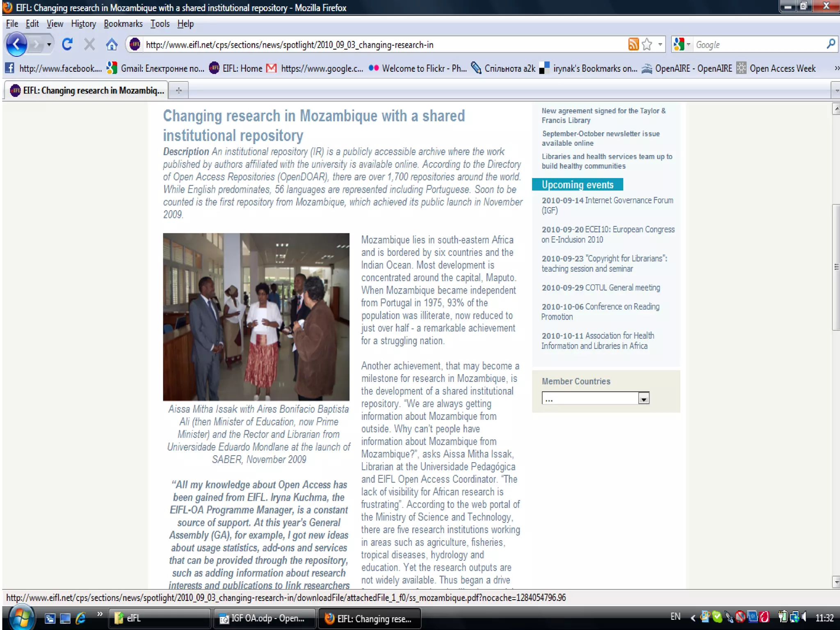The height and width of the screenshot is (630, 840).
Task: Click the browser Back arrow button
Action: point(17,44)
